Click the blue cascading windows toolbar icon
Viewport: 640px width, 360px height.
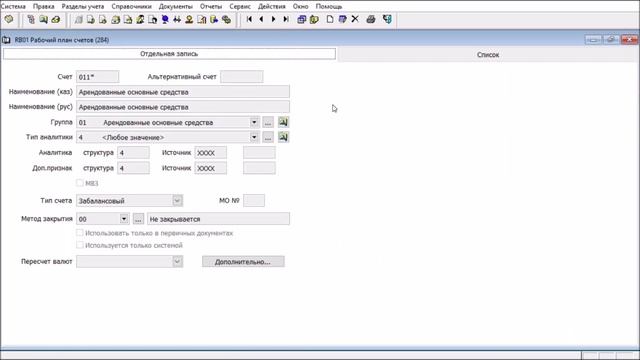coord(302,19)
